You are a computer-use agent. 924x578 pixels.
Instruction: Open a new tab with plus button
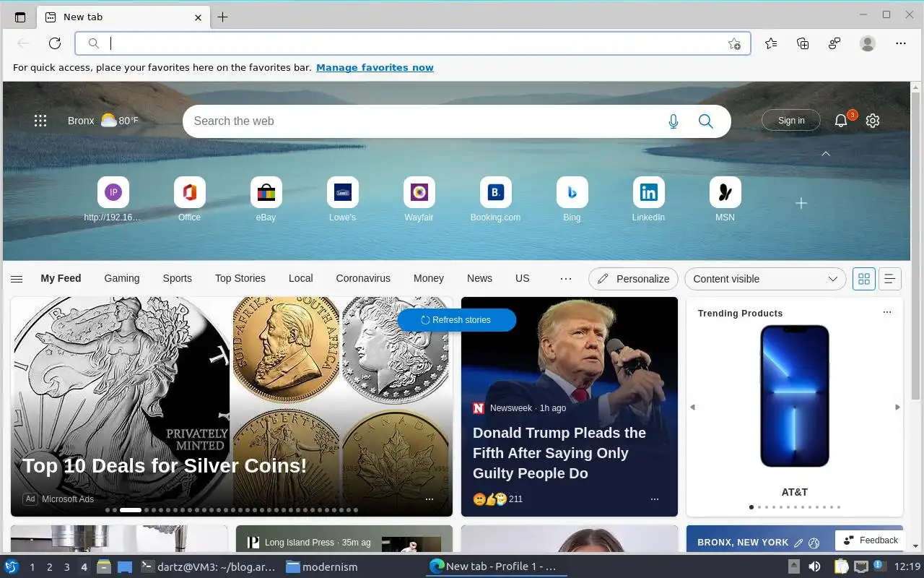coord(222,17)
